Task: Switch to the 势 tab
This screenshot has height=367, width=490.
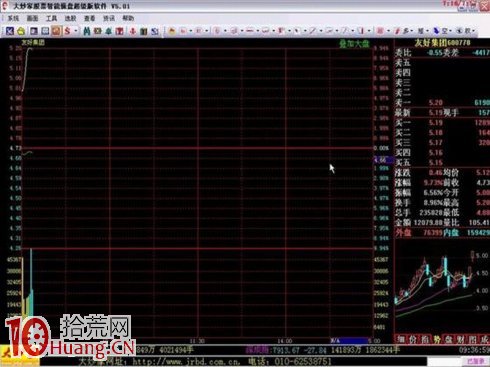Action: 437,339
